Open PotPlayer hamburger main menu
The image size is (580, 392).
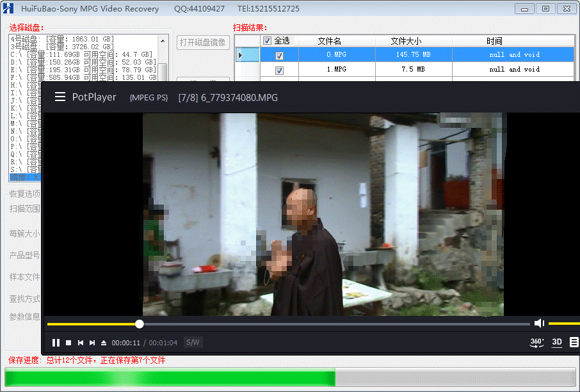pos(60,97)
